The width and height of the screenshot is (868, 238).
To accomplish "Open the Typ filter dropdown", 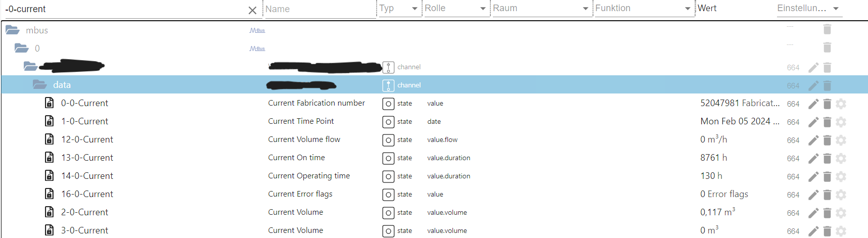I will pos(399,9).
